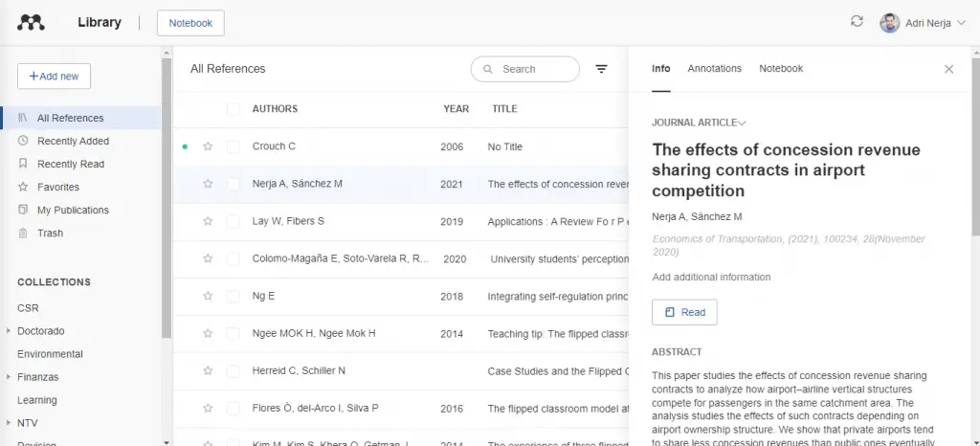Screen dimensions: 980x446
Task: Check the Ng E row checkbox
Action: click(234, 297)
